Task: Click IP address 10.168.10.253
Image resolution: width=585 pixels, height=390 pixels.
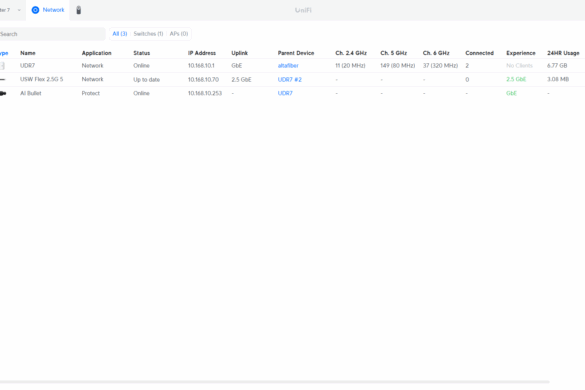Action: coord(205,93)
